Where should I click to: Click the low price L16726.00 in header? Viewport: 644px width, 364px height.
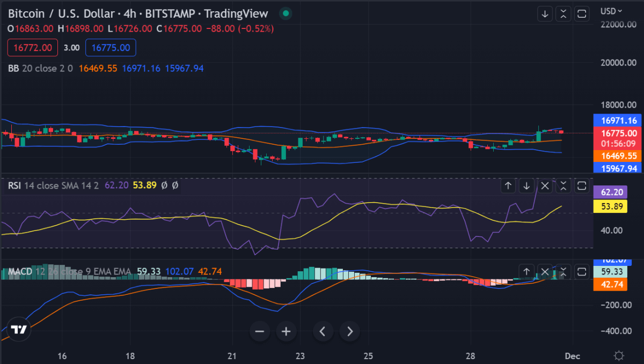130,28
